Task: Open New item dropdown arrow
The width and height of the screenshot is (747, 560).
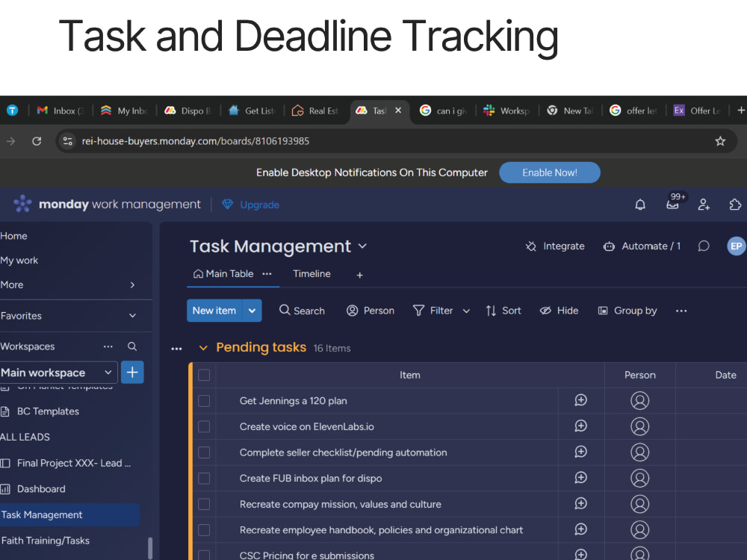Action: 252,311
